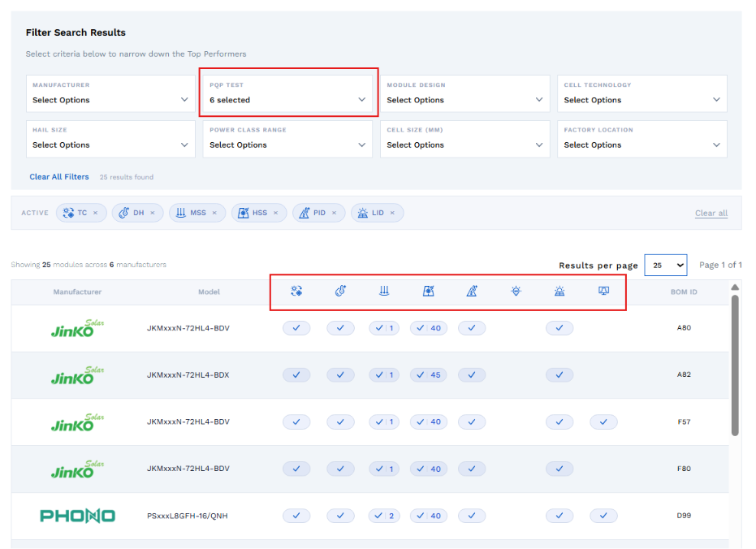Click BOM ID A80
756x549 pixels.
684,328
